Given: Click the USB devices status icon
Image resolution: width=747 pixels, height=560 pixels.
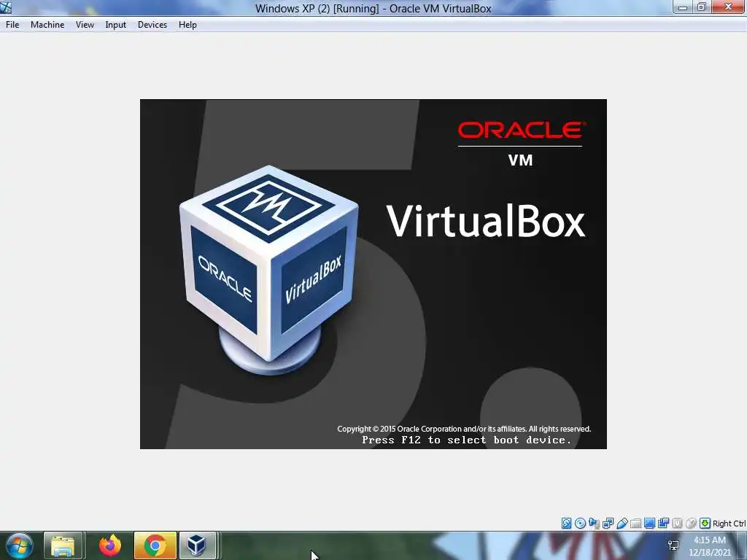Looking at the screenshot, I should (x=622, y=524).
